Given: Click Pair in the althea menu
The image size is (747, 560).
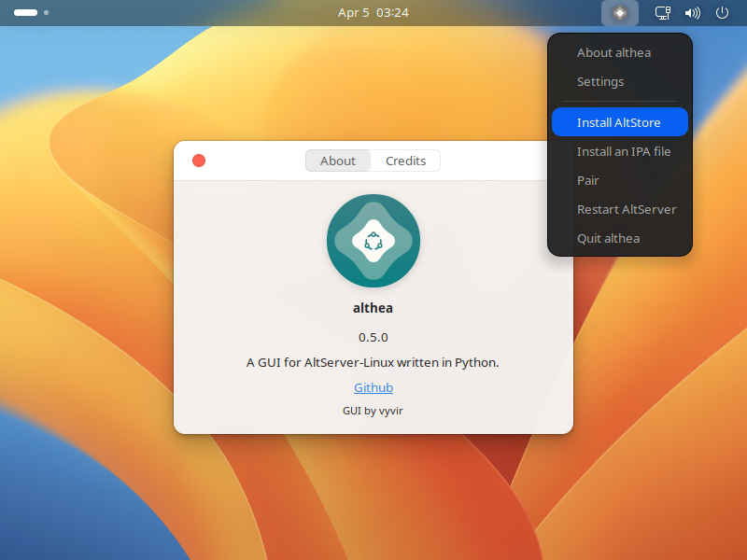Looking at the screenshot, I should tap(587, 180).
